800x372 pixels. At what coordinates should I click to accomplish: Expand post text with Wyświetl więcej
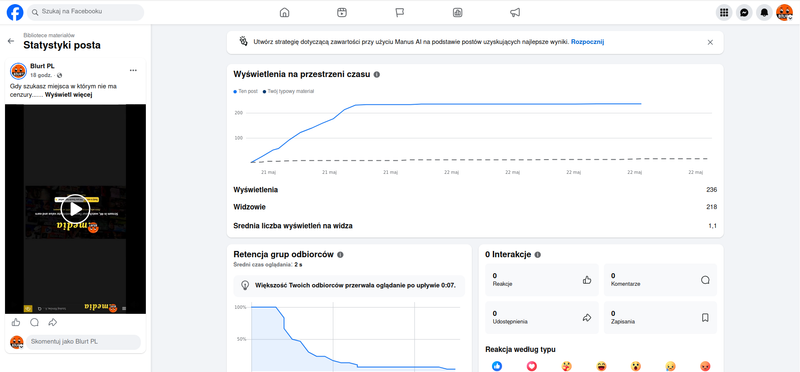coord(68,94)
